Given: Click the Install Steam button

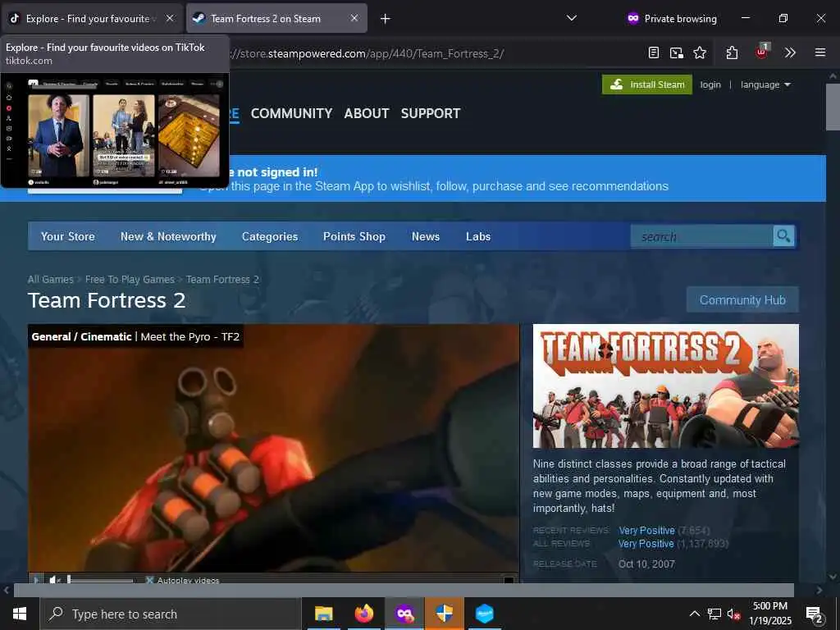Looking at the screenshot, I should click(647, 84).
